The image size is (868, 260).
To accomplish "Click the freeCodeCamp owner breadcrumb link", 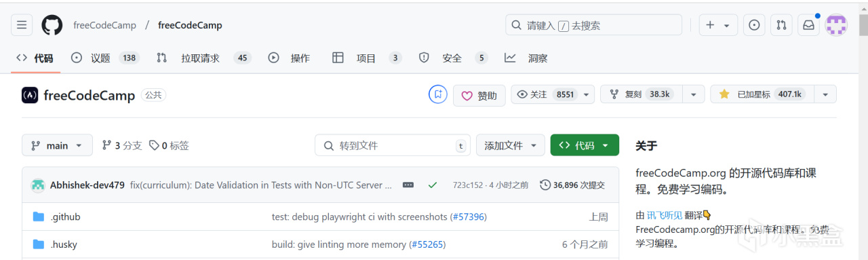I will [x=104, y=25].
